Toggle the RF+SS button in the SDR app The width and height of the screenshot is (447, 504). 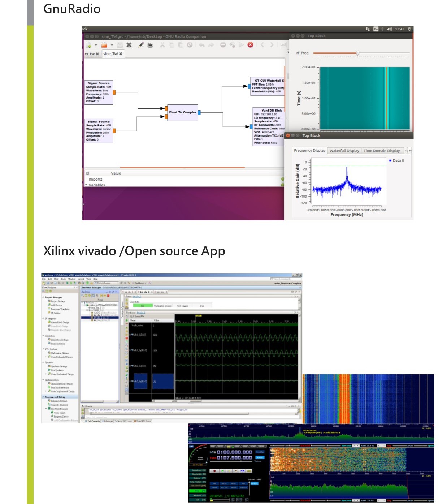(x=255, y=483)
